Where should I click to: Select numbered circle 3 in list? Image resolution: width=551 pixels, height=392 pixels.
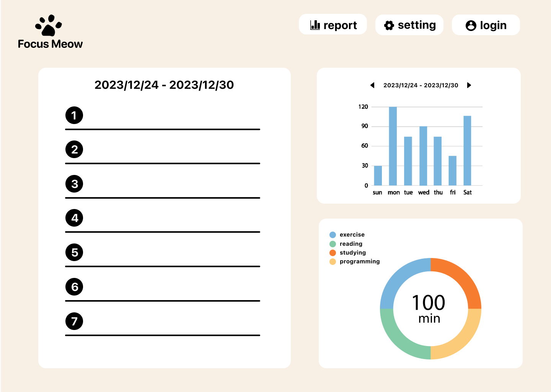[x=74, y=184]
